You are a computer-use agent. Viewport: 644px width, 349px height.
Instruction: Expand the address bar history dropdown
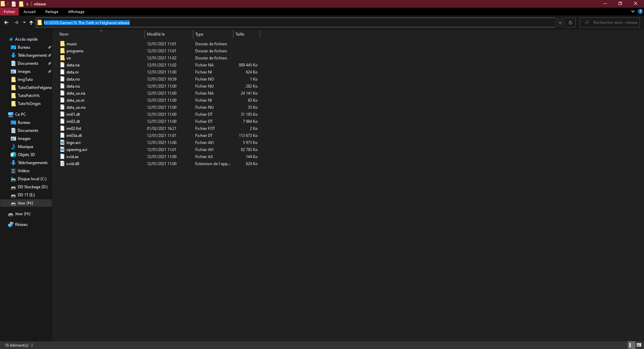(560, 22)
